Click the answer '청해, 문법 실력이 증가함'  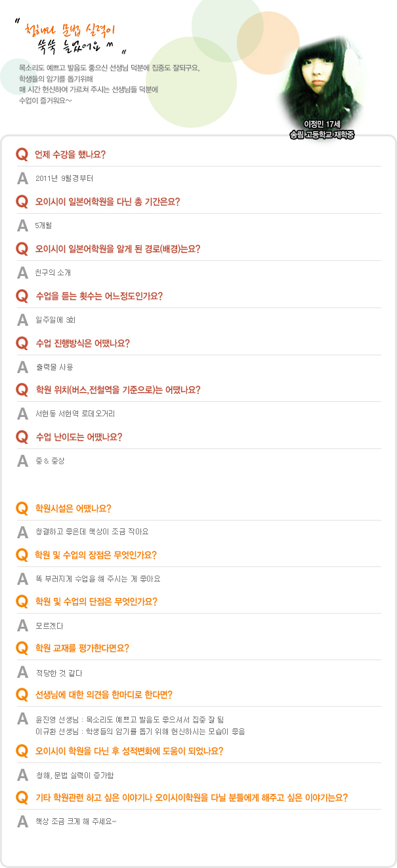tap(75, 775)
